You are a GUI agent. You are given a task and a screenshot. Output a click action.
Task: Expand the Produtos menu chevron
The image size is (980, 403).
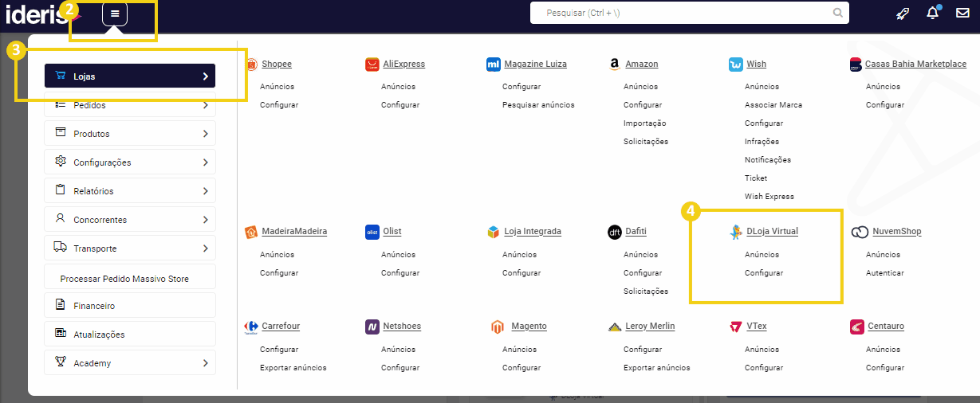pyautogui.click(x=205, y=134)
